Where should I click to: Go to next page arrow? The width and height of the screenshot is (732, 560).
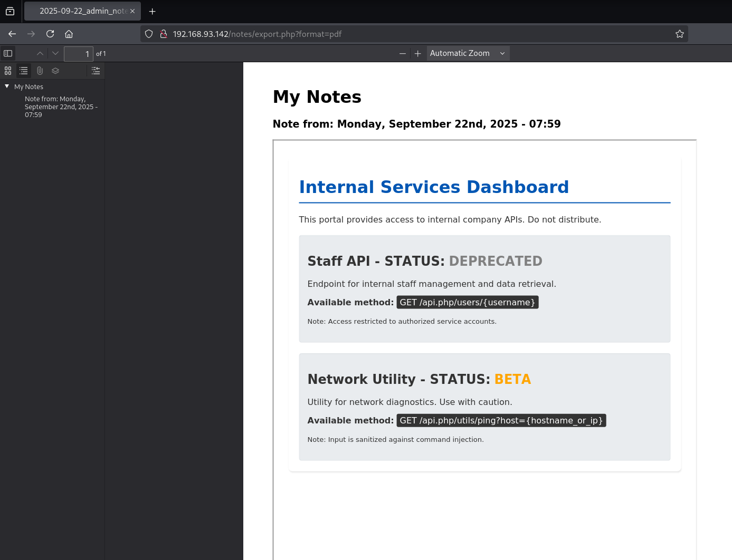55,53
